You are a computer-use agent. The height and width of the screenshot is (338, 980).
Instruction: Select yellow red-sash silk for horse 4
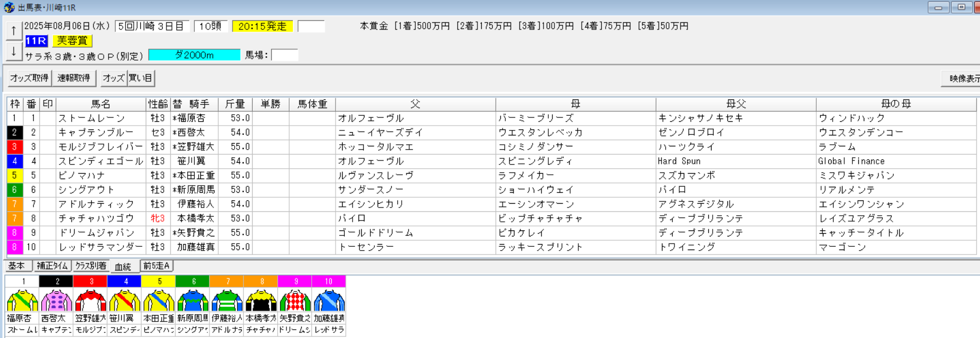[124, 301]
